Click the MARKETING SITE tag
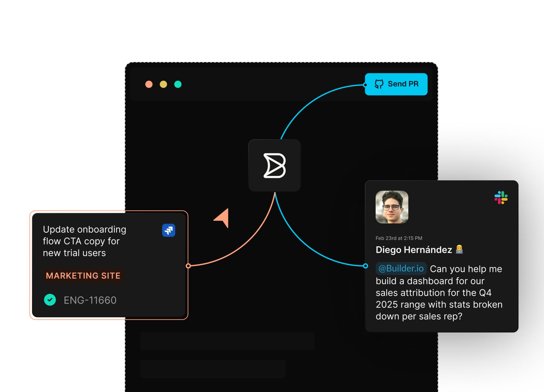The image size is (544, 392). pyautogui.click(x=83, y=276)
